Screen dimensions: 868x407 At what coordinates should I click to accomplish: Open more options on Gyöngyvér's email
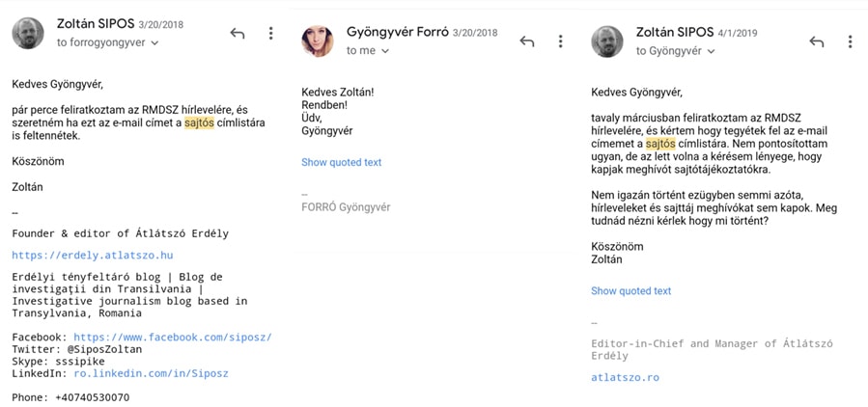(560, 41)
